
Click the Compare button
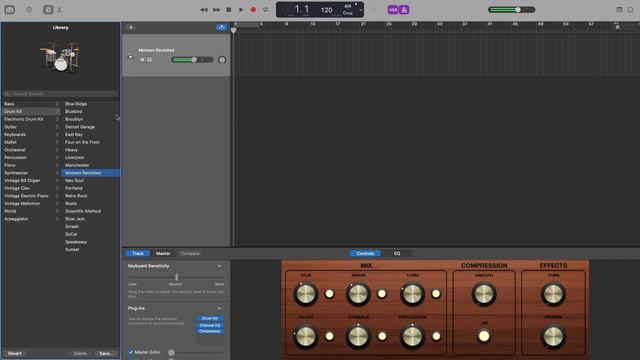coord(190,253)
